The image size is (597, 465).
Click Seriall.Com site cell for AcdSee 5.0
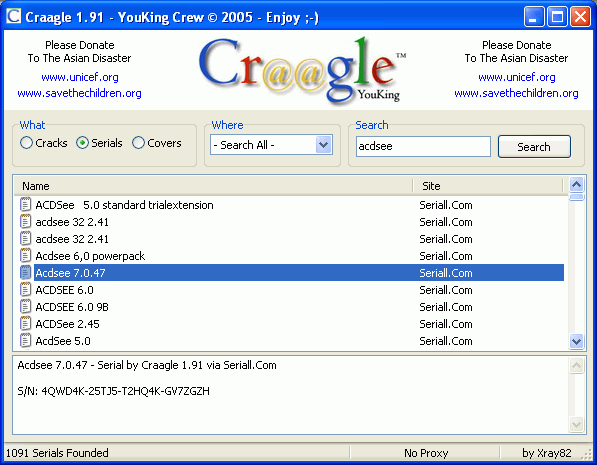click(x=446, y=341)
